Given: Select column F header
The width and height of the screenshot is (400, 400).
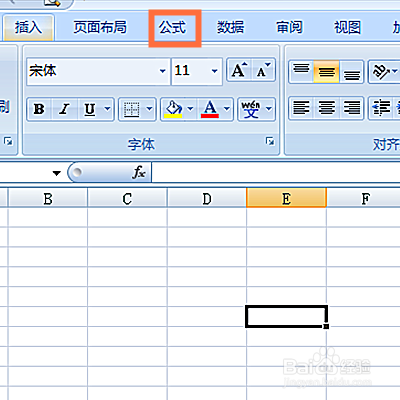Looking at the screenshot, I should click(x=366, y=199).
